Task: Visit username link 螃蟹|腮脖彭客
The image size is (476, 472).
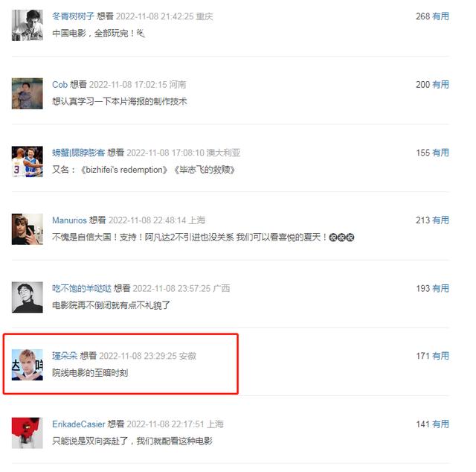Action: click(x=79, y=153)
